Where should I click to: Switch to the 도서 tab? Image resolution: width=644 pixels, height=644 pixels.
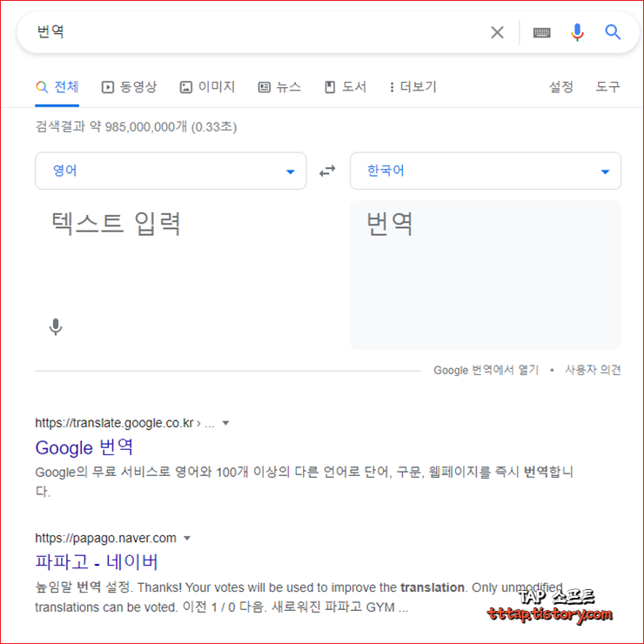point(345,87)
